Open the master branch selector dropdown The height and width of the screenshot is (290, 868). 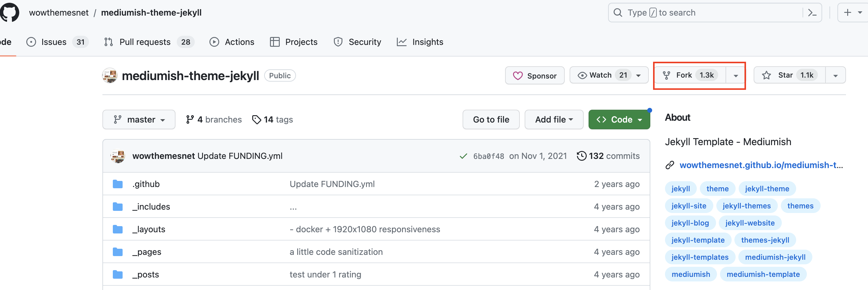pos(139,119)
